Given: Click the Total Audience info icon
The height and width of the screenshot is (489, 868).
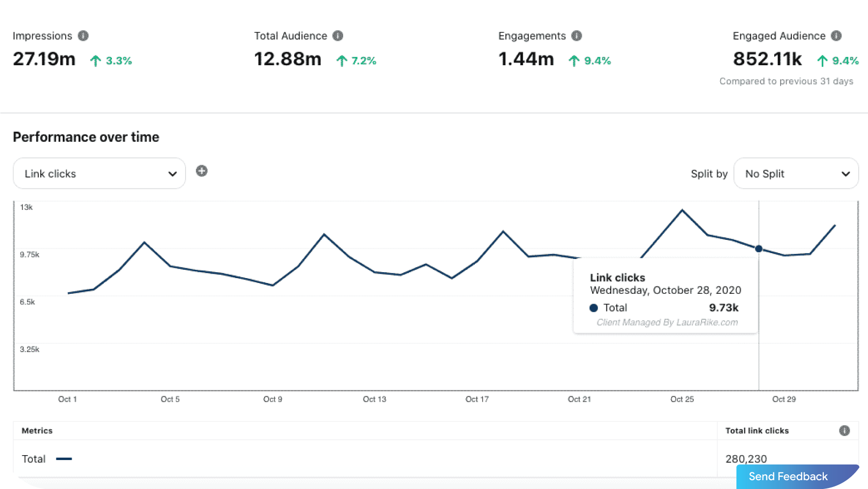Looking at the screenshot, I should tap(337, 35).
